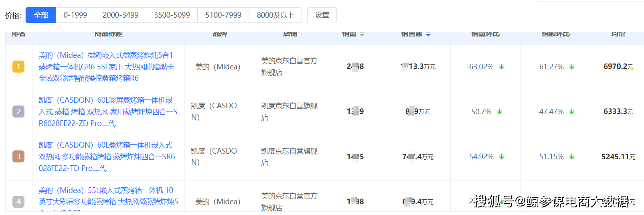Viewport: 644px width, 215px height.
Task: Select the 3500-5099 price range tab
Action: click(172, 15)
